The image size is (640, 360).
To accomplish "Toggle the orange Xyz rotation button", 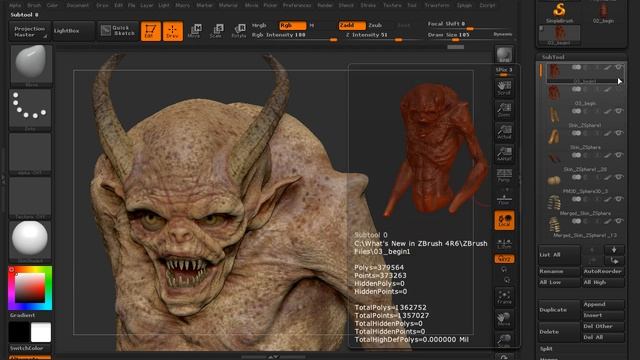I will point(504,259).
